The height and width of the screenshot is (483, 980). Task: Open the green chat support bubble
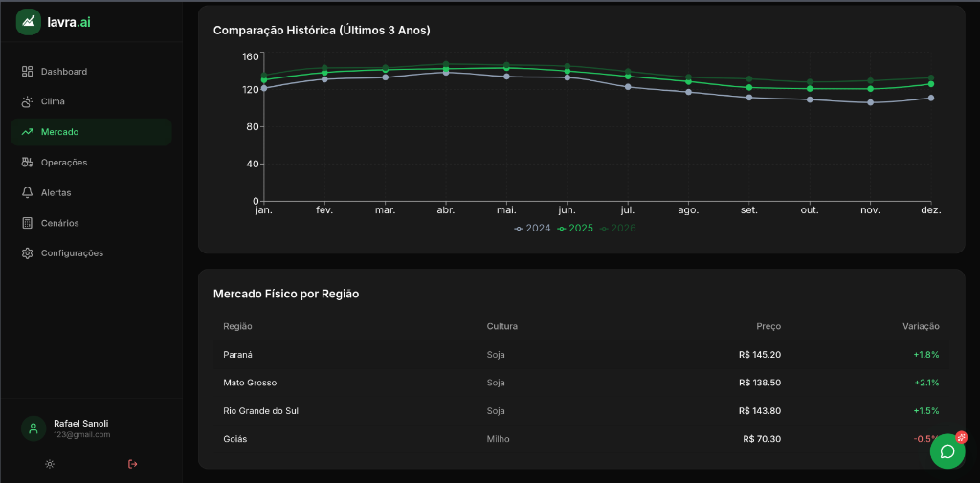tap(947, 451)
